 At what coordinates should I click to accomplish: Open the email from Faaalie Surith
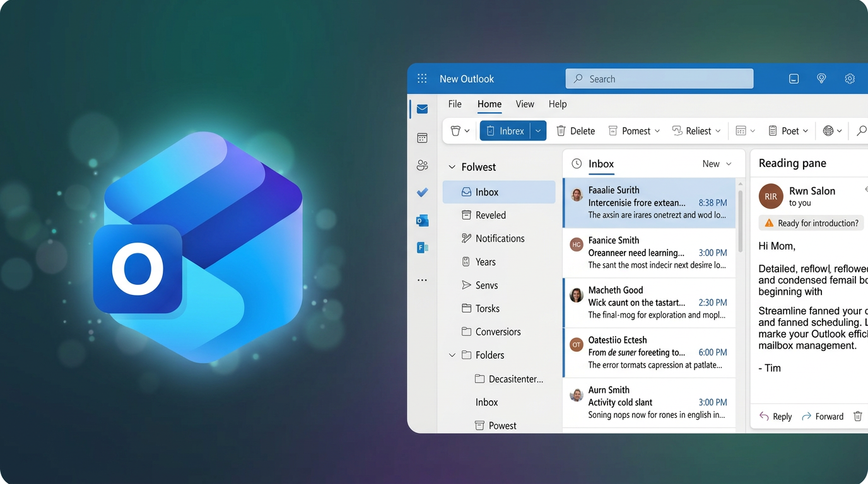point(649,203)
